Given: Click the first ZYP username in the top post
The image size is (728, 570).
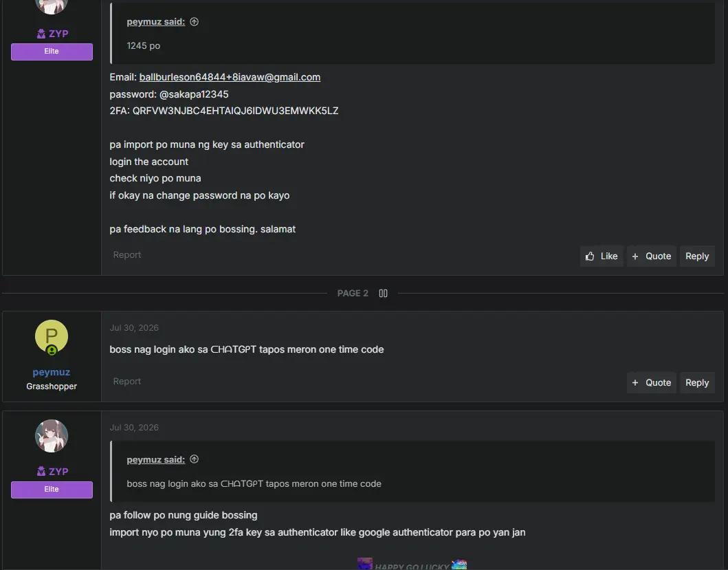Looking at the screenshot, I should tap(58, 34).
